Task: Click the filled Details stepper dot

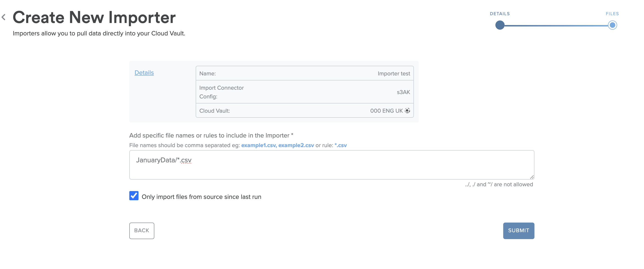Action: pyautogui.click(x=500, y=25)
